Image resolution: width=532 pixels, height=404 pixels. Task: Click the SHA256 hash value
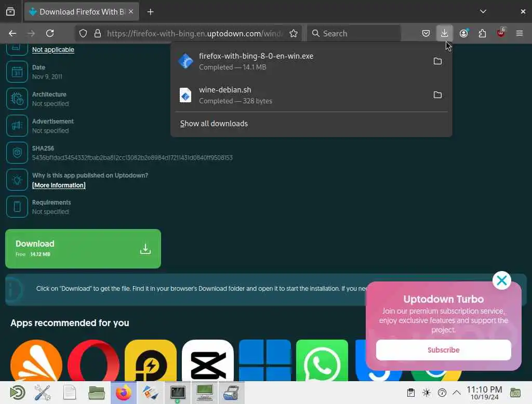tap(132, 158)
